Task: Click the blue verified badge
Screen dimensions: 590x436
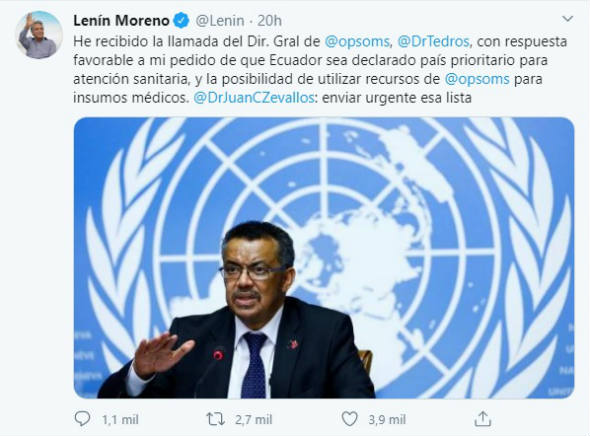Action: 181,20
